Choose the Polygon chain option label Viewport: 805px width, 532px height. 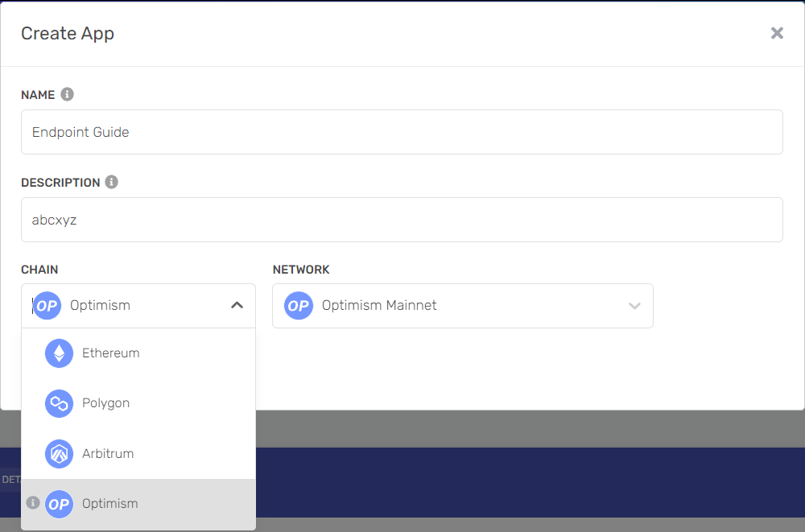(105, 403)
